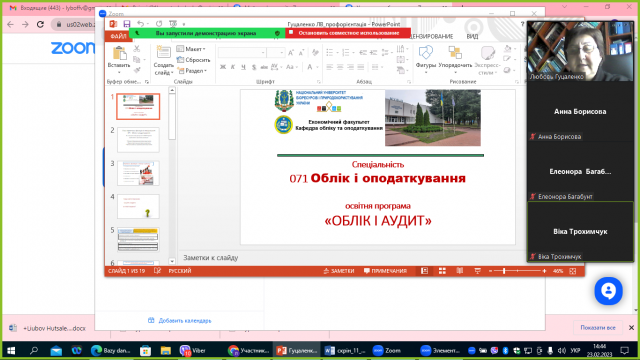Select slide 4 thumbnail

click(x=138, y=207)
